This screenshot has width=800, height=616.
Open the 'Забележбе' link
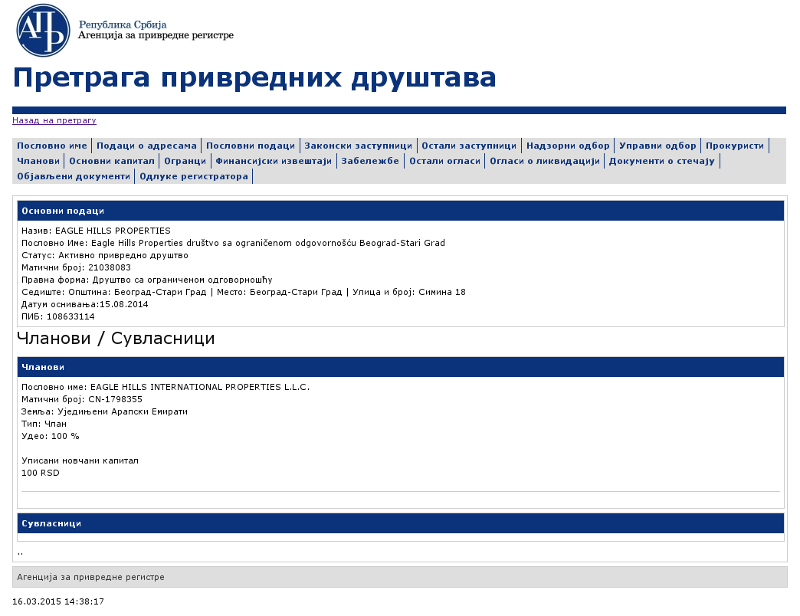pyautogui.click(x=370, y=161)
